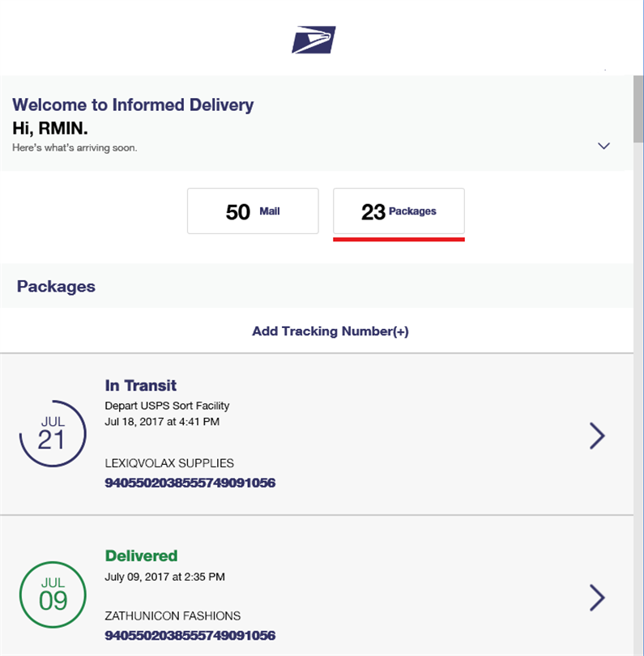Viewport: 644px width, 656px height.
Task: Select the 23 Packages tab
Action: [399, 211]
